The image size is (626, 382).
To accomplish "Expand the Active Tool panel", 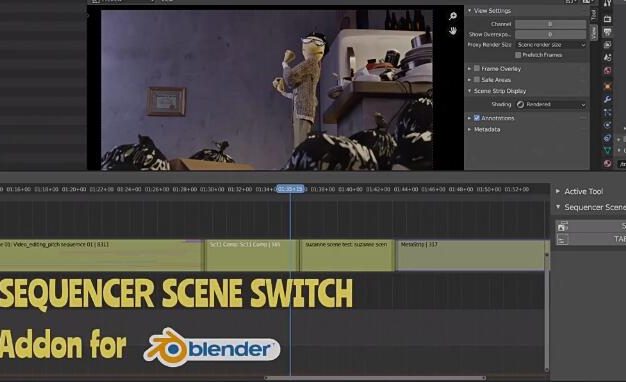I will click(x=558, y=191).
